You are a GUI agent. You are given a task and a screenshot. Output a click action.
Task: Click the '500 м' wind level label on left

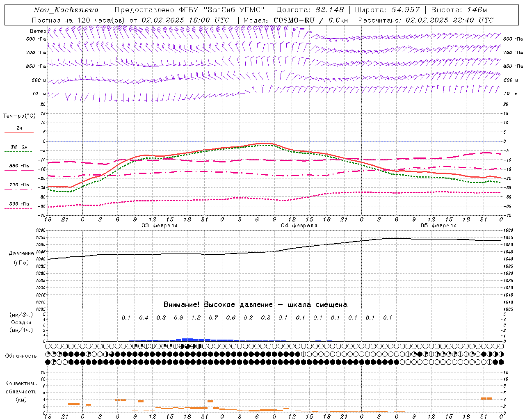click(39, 80)
